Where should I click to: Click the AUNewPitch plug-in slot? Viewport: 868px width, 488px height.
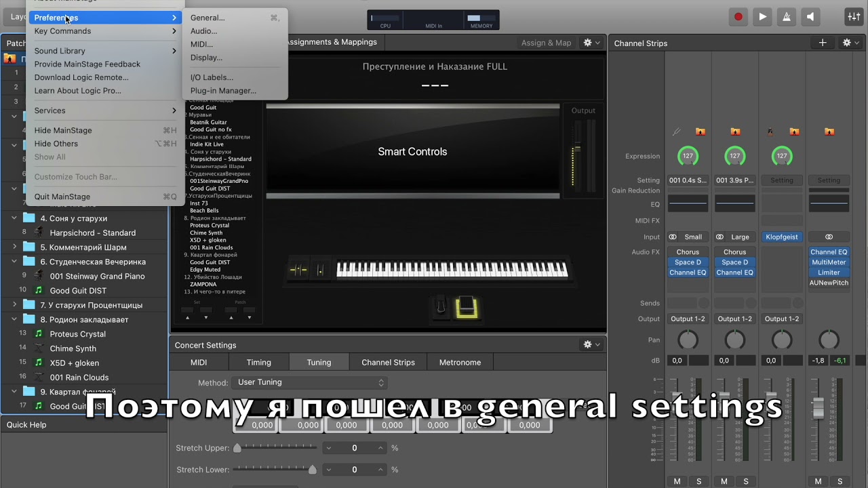[x=829, y=283]
